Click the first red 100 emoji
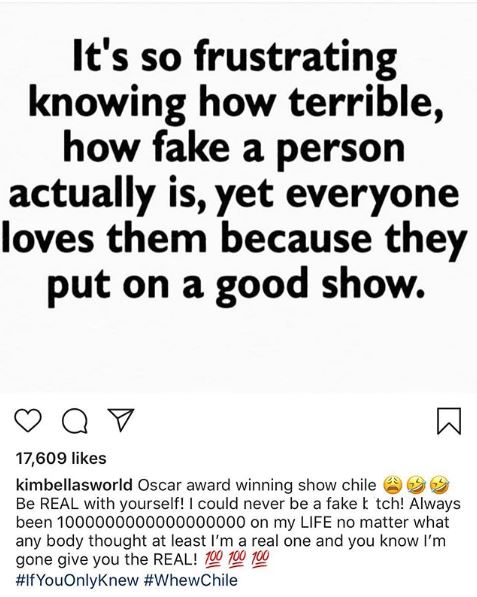This screenshot has height=597, width=477. pos(213,559)
